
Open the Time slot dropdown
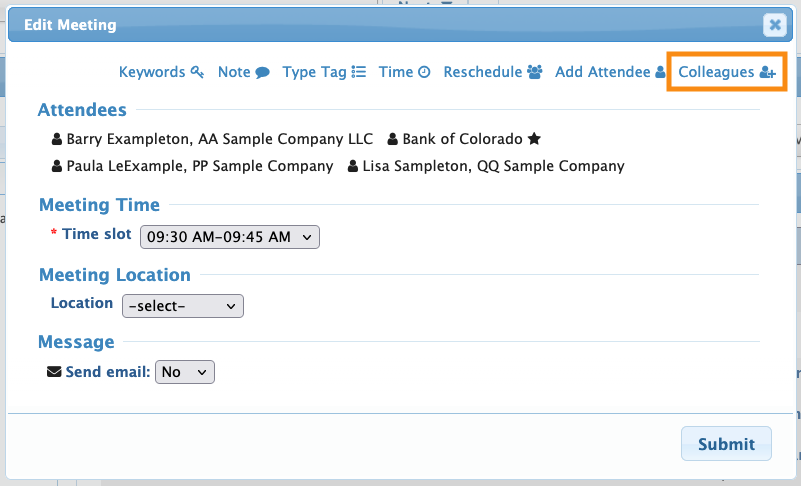click(229, 237)
